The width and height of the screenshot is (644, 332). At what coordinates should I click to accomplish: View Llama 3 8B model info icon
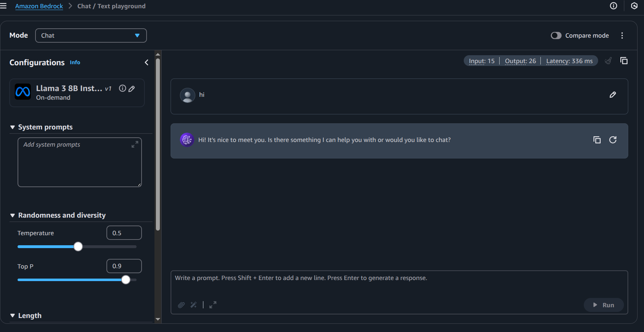pyautogui.click(x=123, y=89)
